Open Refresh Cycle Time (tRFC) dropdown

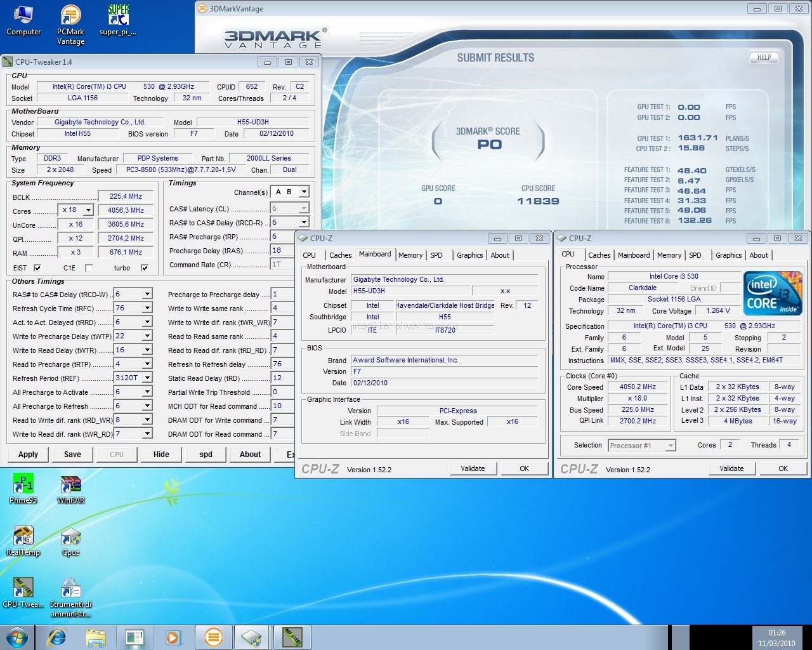tap(147, 308)
